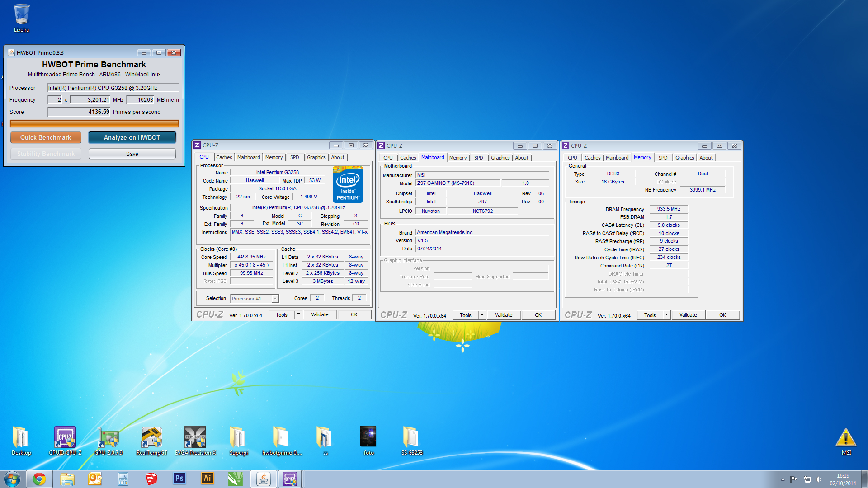
Task: Click the BIOS version V1.5 field
Action: point(482,240)
